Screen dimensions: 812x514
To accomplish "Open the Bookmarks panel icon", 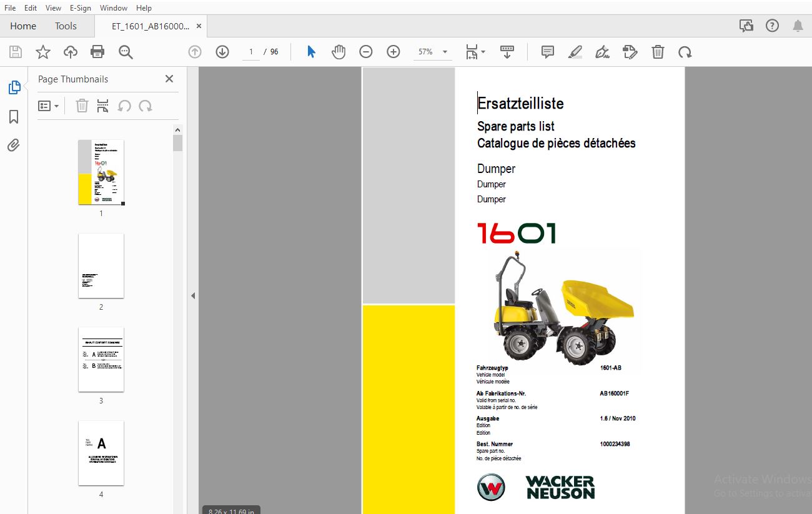I will (x=14, y=117).
